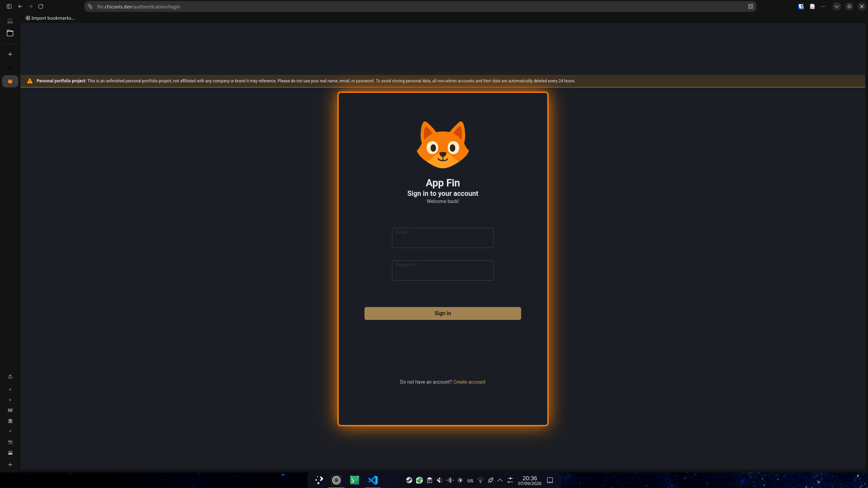Click the rocket tray icon
Image resolution: width=868 pixels, height=488 pixels.
491,480
